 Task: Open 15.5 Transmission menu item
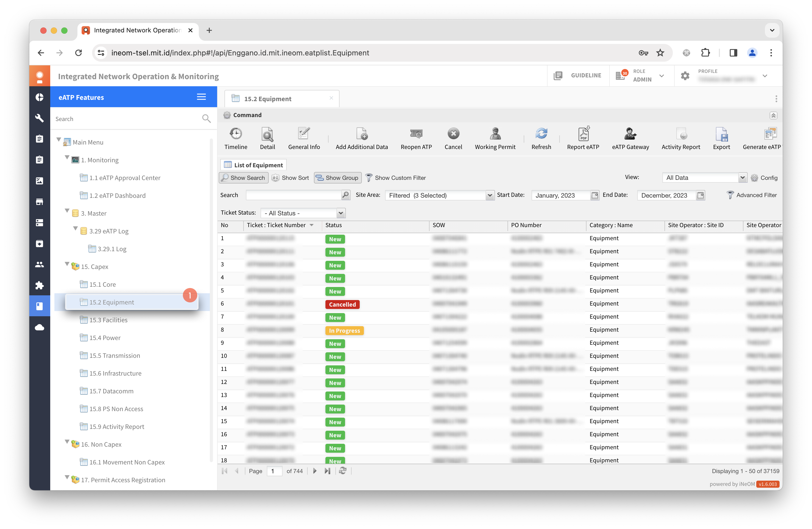[114, 355]
